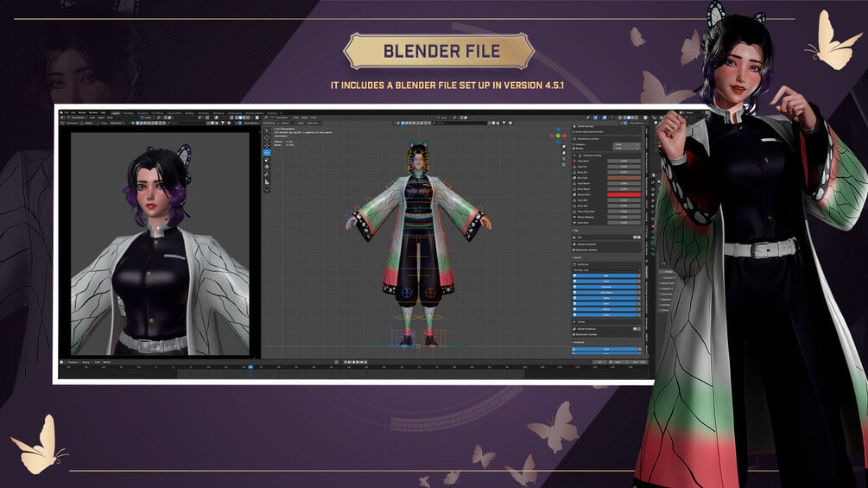Switch perspective/orthographic grid icon
The width and height of the screenshot is (868, 488).
click(563, 164)
